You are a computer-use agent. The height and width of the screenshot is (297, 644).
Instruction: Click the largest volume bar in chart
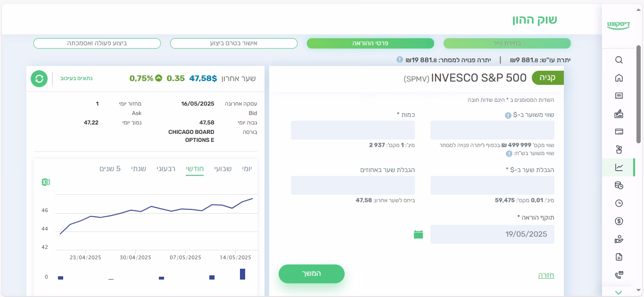coord(242,274)
